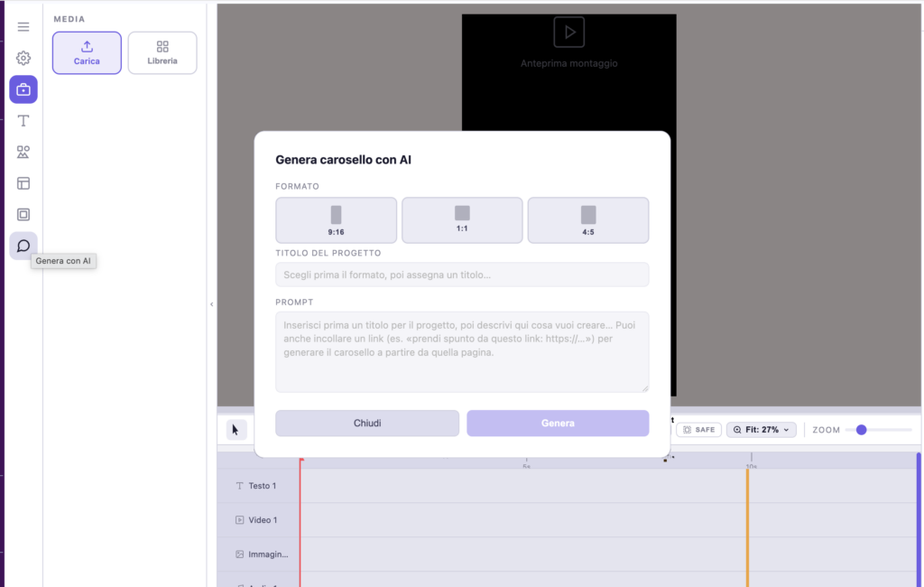Viewport: 924px width, 587px height.
Task: Click the MEDIA panel heading
Action: [69, 19]
